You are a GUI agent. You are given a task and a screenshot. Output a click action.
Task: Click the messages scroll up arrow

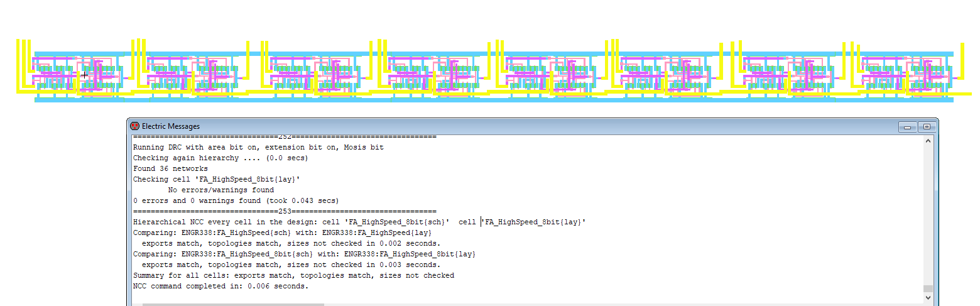928,141
